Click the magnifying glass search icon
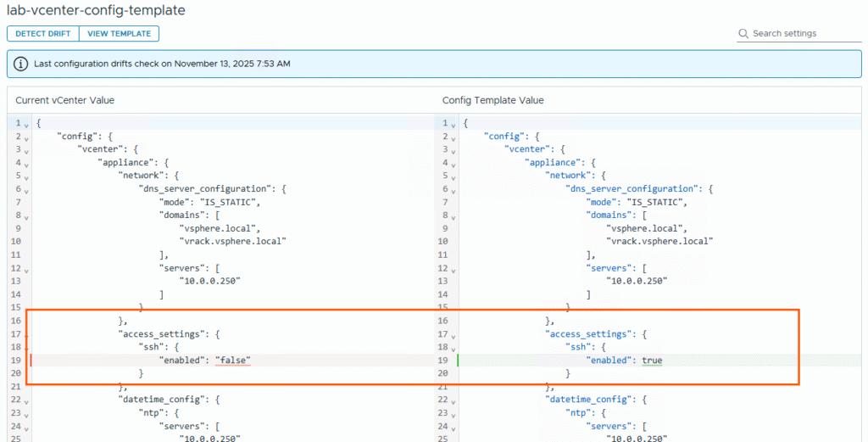The width and height of the screenshot is (868, 442). coord(743,34)
